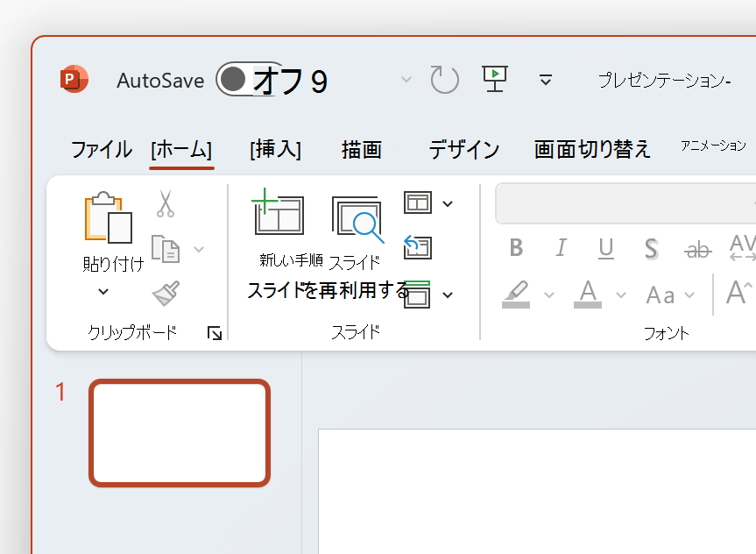
Task: Click the redo/repeat circular arrow icon
Action: [x=444, y=80]
